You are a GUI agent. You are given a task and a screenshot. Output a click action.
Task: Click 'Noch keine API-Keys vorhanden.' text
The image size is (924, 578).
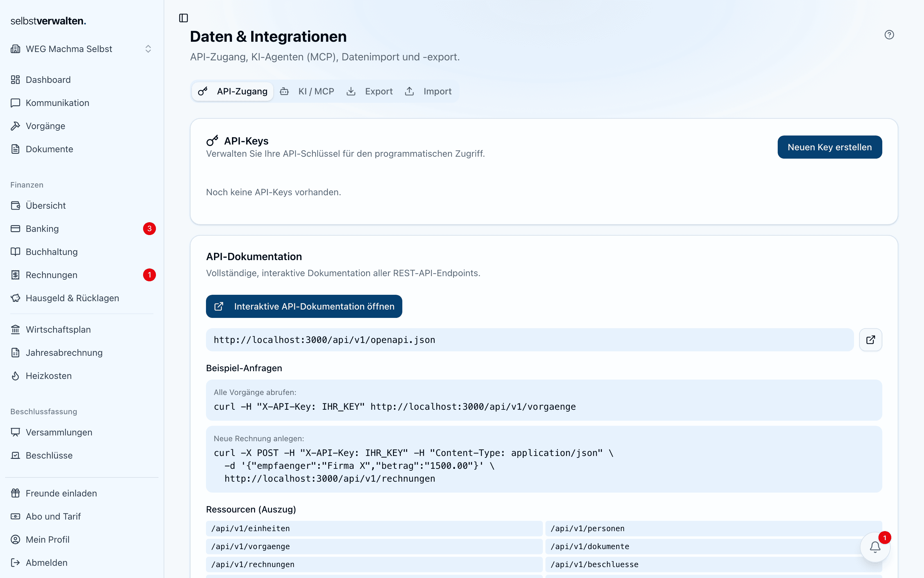tap(273, 192)
